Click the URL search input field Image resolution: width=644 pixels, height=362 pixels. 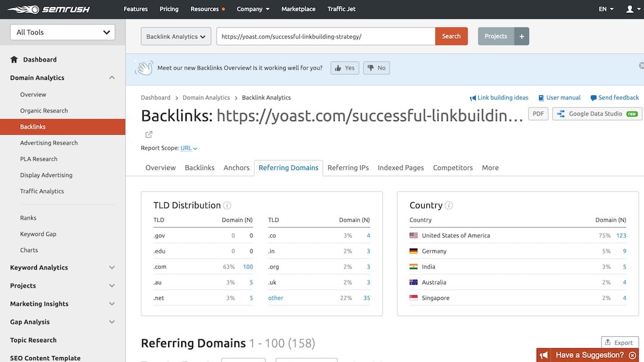326,36
